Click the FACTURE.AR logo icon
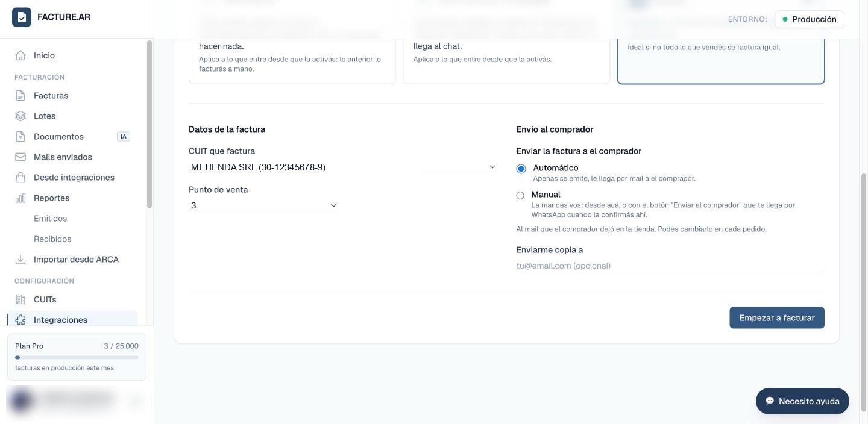 [x=22, y=17]
